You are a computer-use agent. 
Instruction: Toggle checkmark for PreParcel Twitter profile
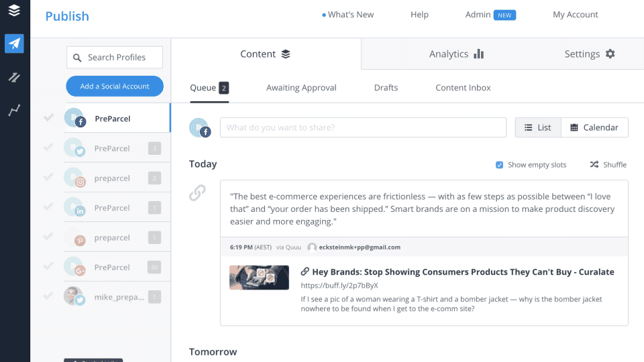tap(48, 147)
